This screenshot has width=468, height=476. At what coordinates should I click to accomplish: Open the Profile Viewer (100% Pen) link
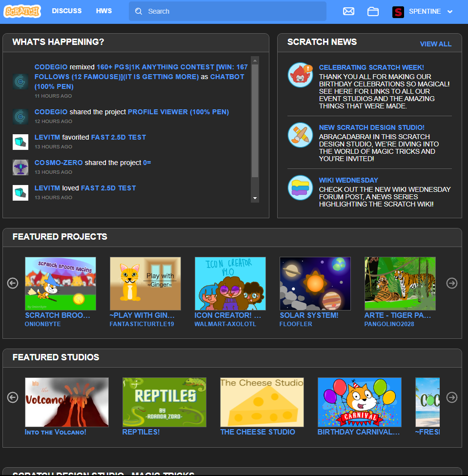point(178,112)
